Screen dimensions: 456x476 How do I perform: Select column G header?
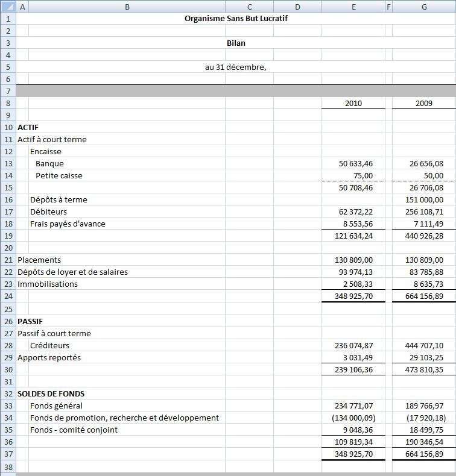pos(424,7)
